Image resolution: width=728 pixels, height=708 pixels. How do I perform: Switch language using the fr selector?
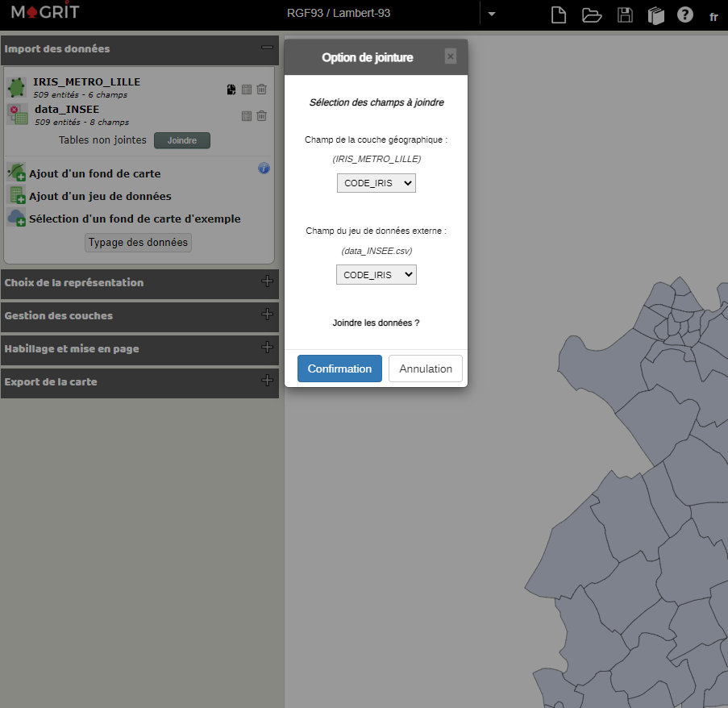click(x=713, y=17)
